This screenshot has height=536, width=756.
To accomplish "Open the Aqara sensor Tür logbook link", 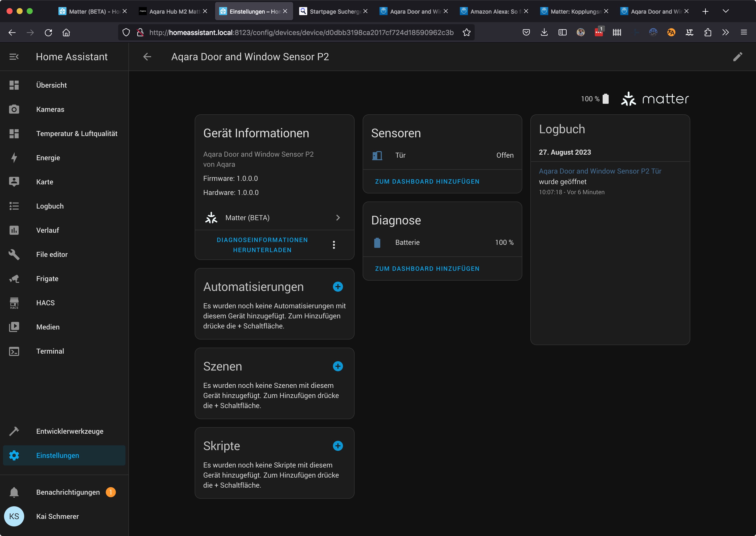I will (x=600, y=171).
